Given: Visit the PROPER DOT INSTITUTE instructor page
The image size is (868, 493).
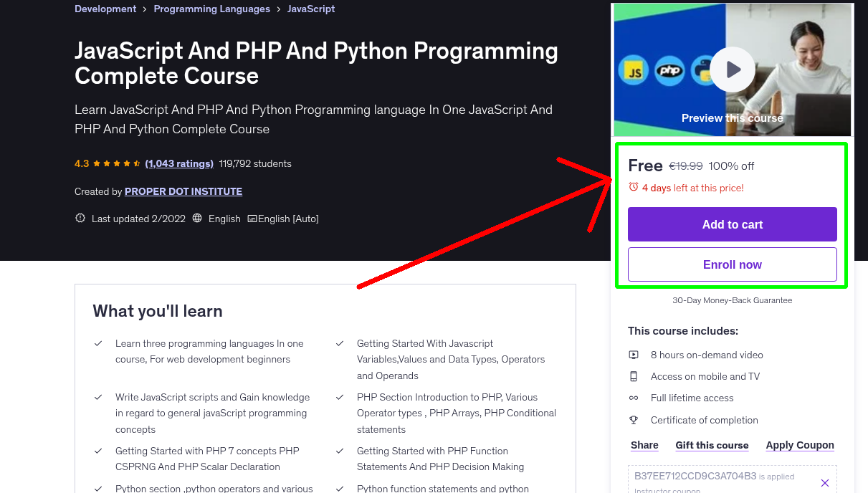Looking at the screenshot, I should tap(183, 191).
